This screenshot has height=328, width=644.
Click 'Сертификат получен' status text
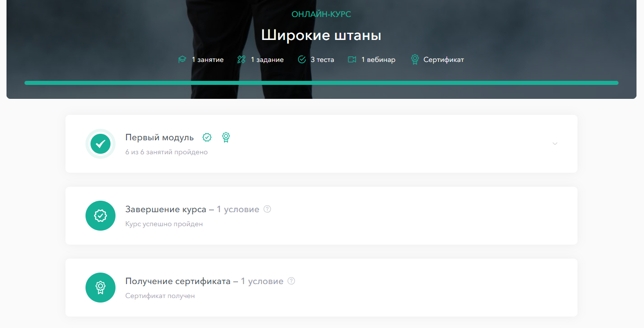pos(160,296)
